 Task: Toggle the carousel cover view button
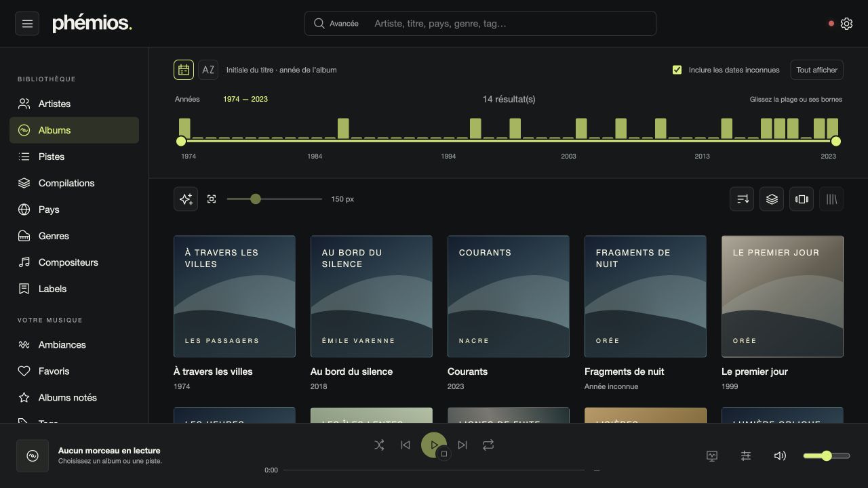pyautogui.click(x=802, y=199)
